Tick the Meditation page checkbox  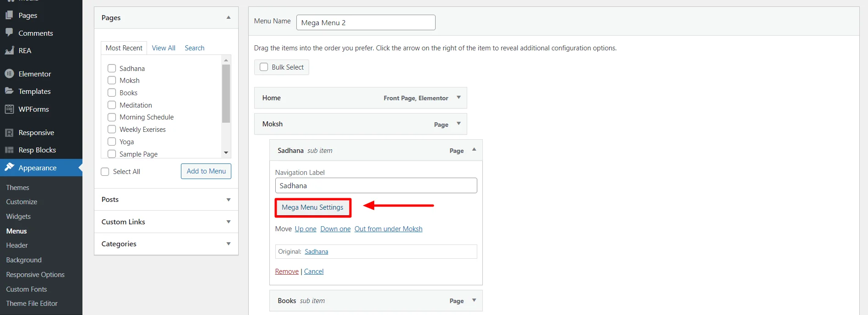click(x=112, y=105)
